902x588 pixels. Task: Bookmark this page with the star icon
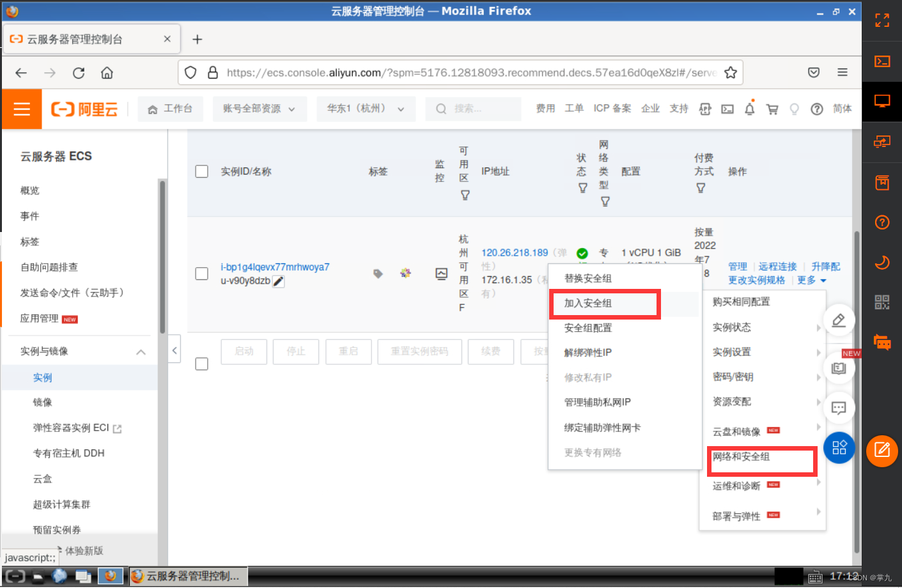(731, 73)
